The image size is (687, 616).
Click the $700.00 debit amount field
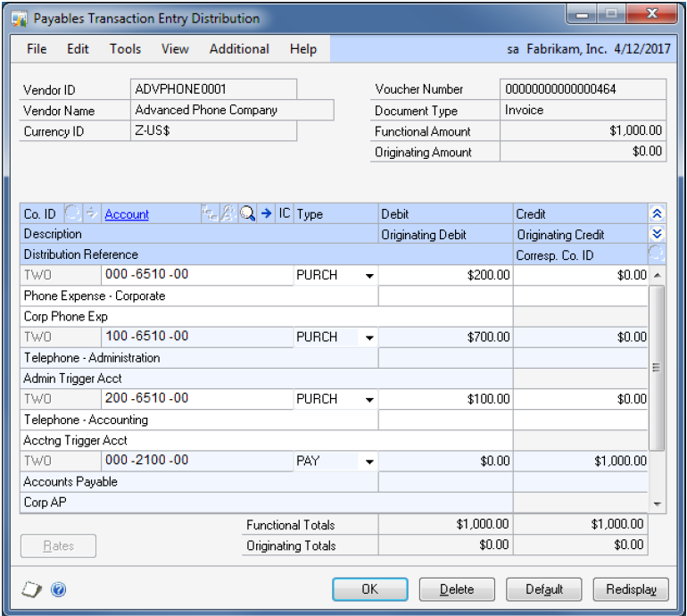tap(446, 337)
